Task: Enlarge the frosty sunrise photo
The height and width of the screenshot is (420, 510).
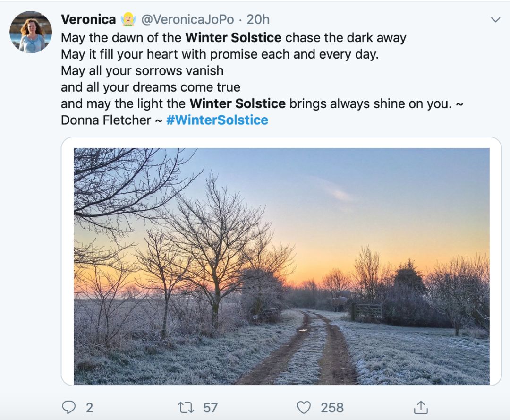Action: (x=281, y=266)
